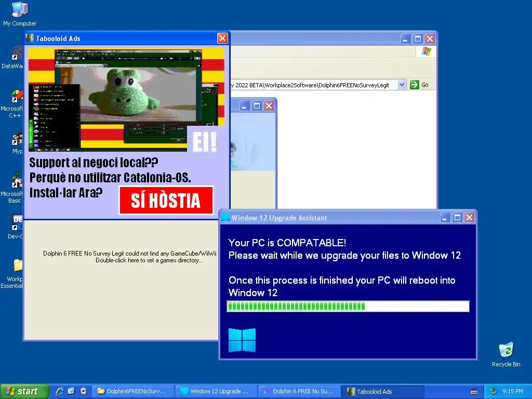Open the Microsoft Basic desktop shortcut
The height and width of the screenshot is (399, 532).
point(14,188)
